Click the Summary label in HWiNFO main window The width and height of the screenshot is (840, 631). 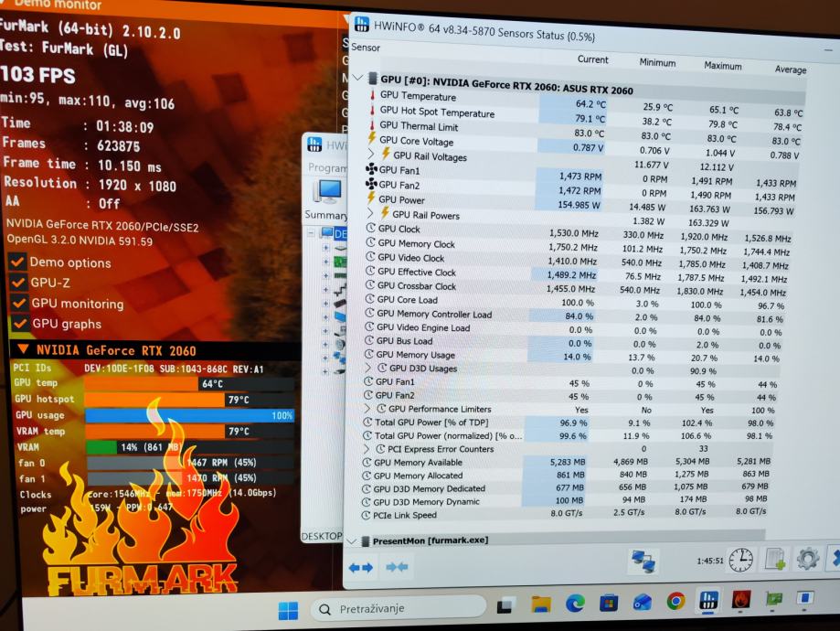(325, 215)
